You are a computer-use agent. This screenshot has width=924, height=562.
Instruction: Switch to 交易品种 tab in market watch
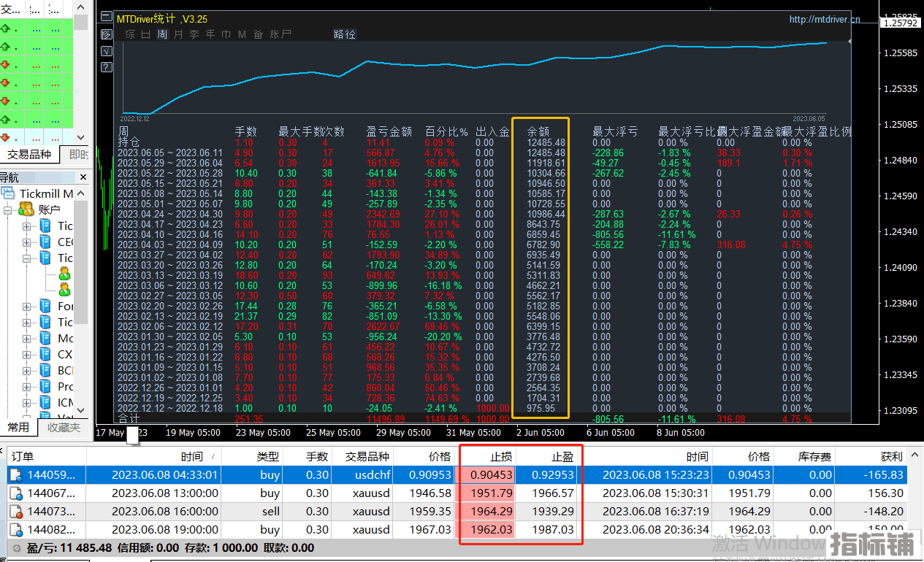click(29, 154)
